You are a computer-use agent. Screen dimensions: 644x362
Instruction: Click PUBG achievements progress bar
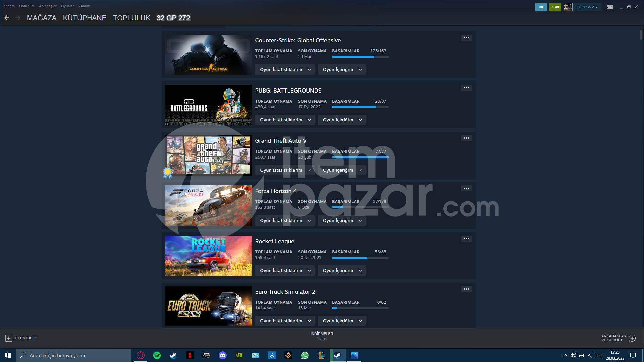[360, 107]
